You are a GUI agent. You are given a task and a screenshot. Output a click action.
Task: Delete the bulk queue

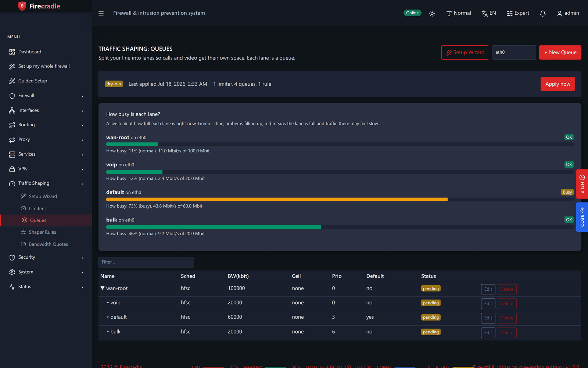point(507,333)
